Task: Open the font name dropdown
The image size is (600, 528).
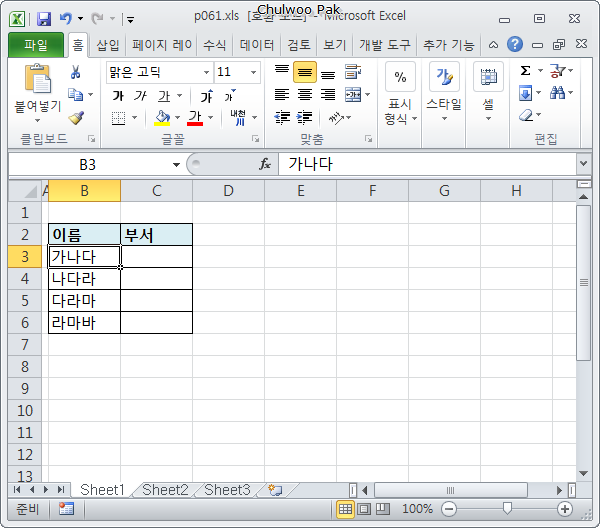Action: (206, 72)
